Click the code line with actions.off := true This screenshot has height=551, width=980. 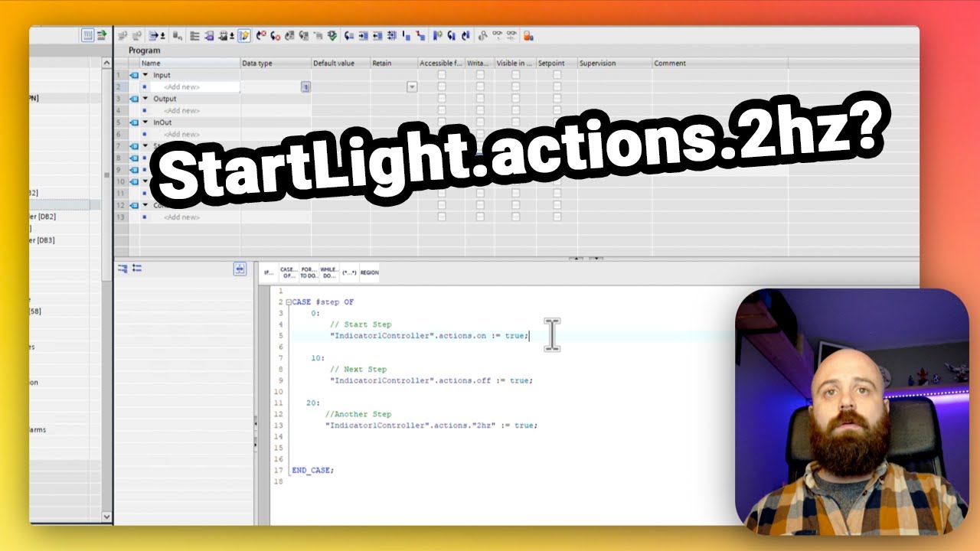[x=431, y=380]
